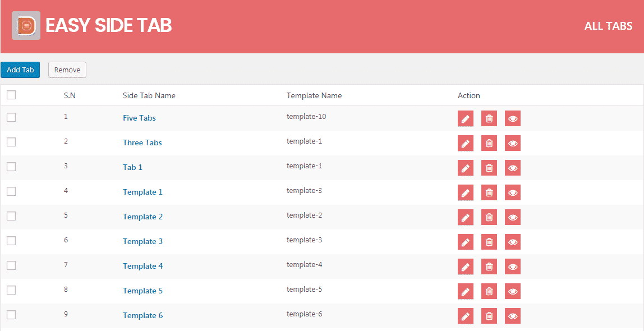The height and width of the screenshot is (331, 644).
Task: Edit Template 5 using the pencil icon
Action: pos(465,291)
